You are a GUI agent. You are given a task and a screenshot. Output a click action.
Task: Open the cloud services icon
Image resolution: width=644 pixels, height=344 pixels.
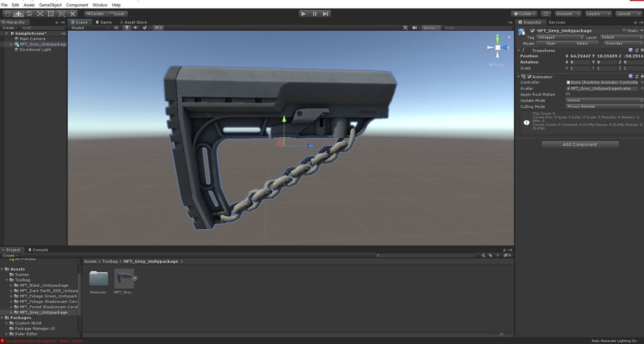coord(546,14)
